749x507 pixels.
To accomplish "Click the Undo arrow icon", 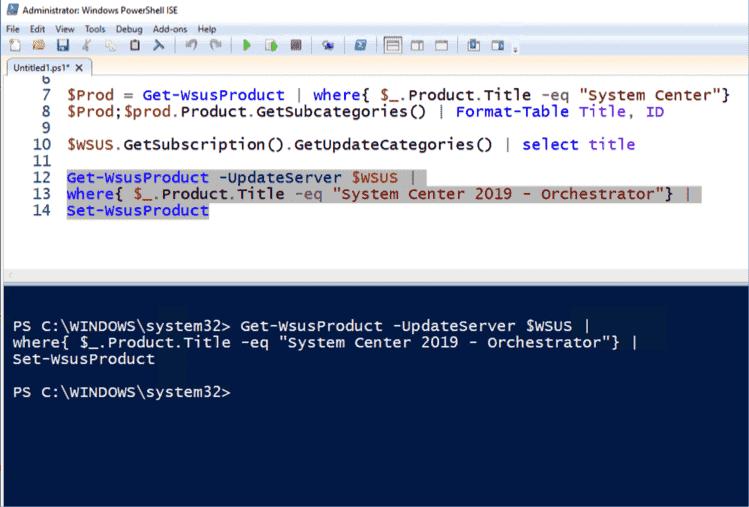I will [192, 45].
